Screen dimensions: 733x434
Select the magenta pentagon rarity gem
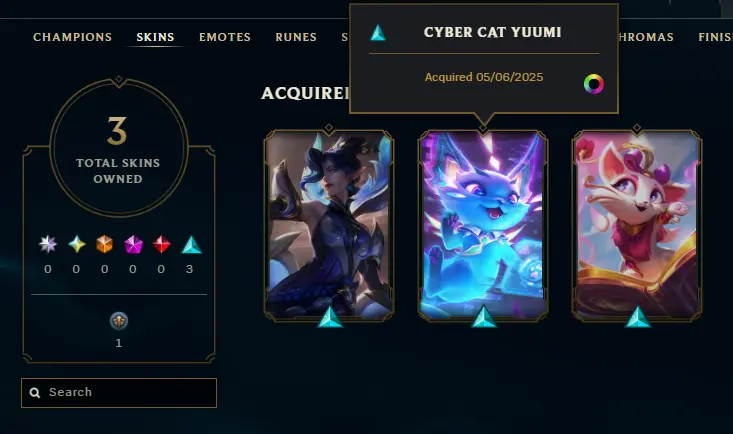point(133,244)
